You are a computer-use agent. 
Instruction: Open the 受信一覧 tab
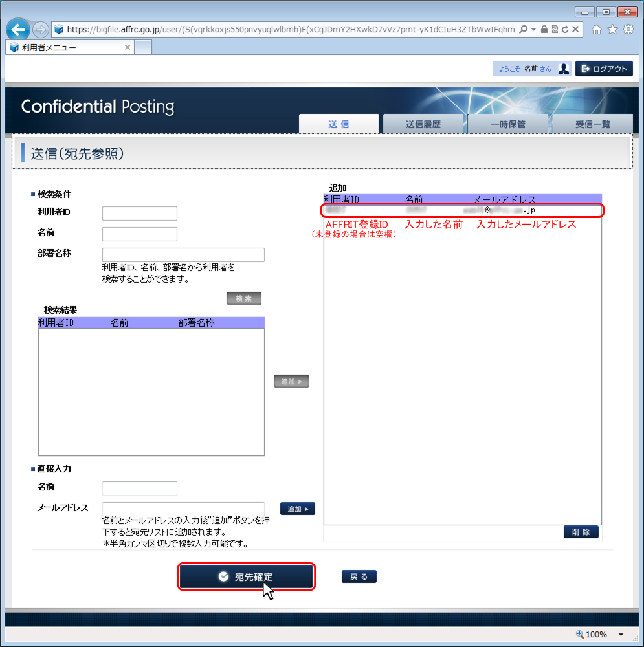coord(592,124)
